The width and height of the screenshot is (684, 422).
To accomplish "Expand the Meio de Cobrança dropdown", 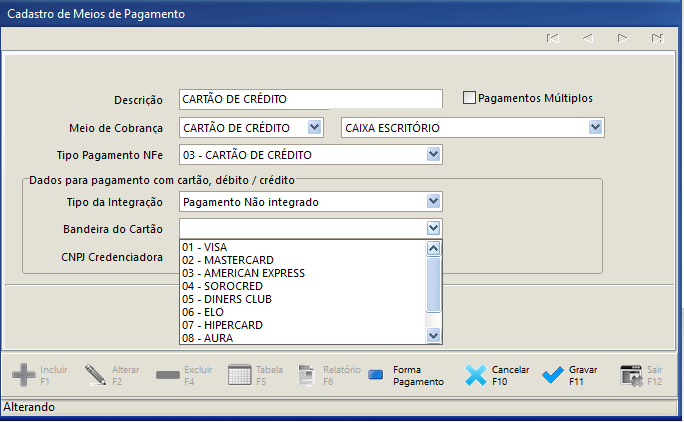I will click(314, 127).
